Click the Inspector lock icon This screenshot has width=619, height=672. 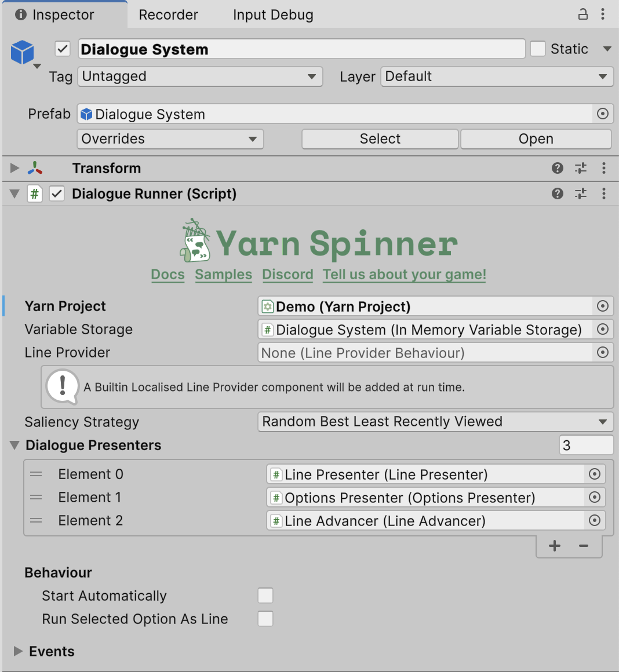pyautogui.click(x=583, y=14)
